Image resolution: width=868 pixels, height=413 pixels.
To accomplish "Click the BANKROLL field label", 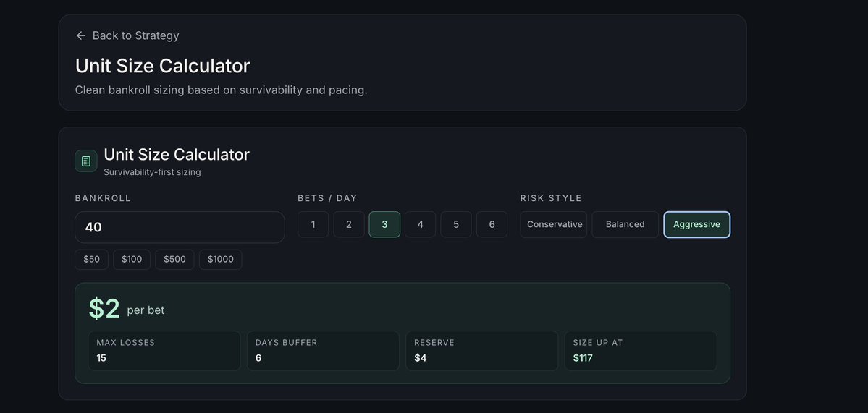I will 103,198.
